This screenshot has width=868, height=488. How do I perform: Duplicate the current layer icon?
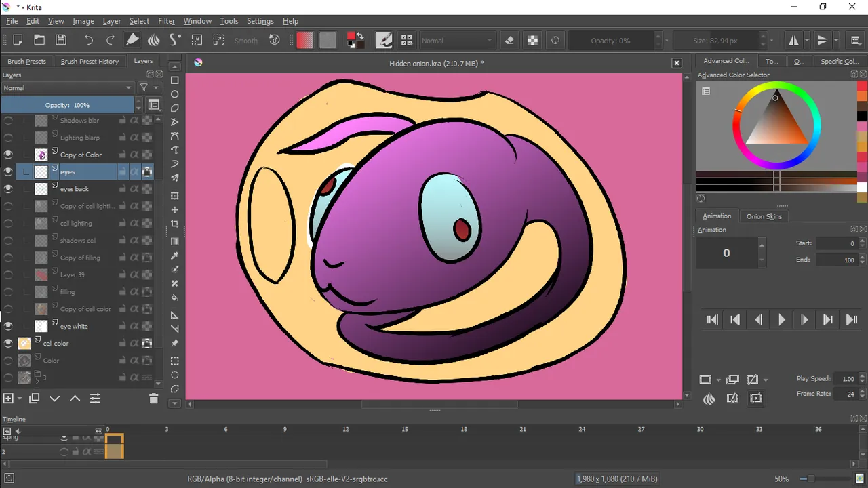coord(34,399)
